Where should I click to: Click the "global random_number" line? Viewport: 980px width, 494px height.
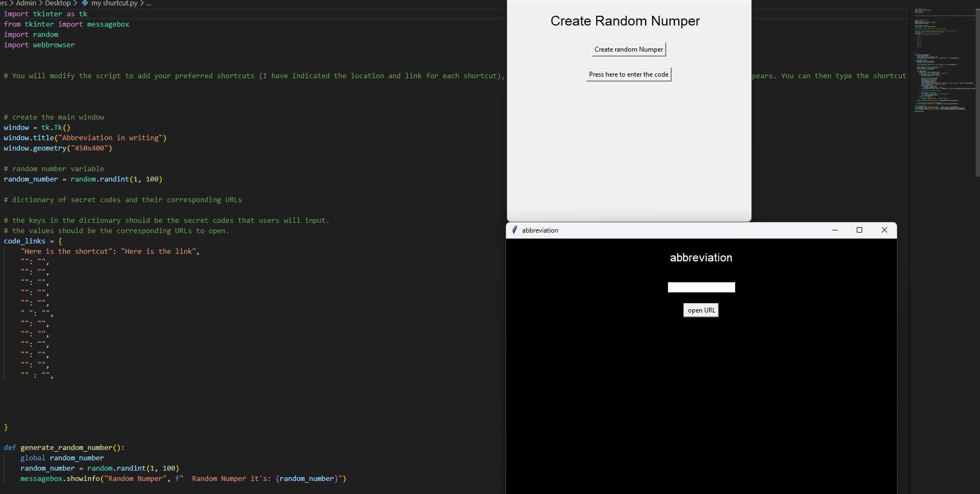point(62,458)
